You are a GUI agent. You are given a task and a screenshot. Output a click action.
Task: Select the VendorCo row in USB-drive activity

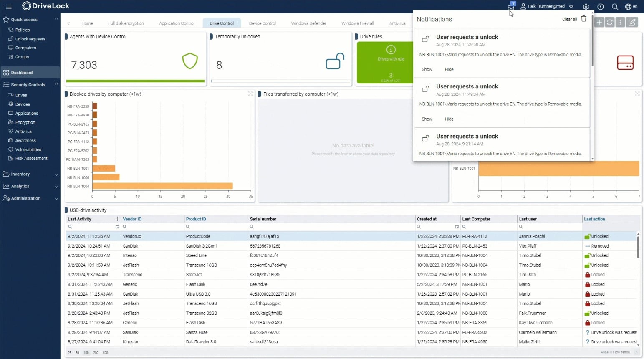click(x=351, y=236)
